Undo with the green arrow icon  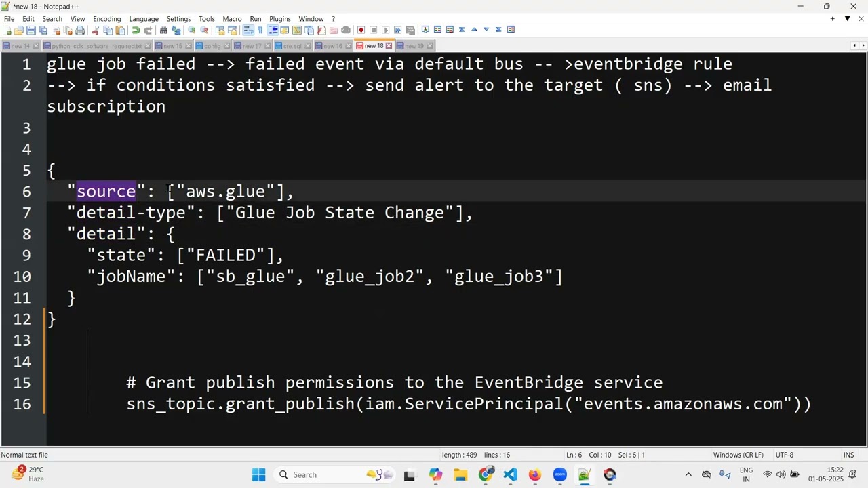click(136, 30)
